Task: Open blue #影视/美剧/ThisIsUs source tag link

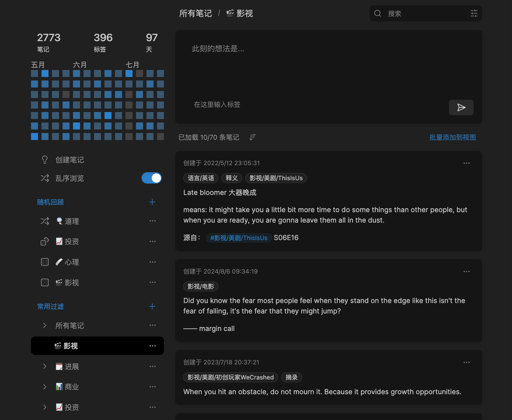Action: (x=239, y=238)
